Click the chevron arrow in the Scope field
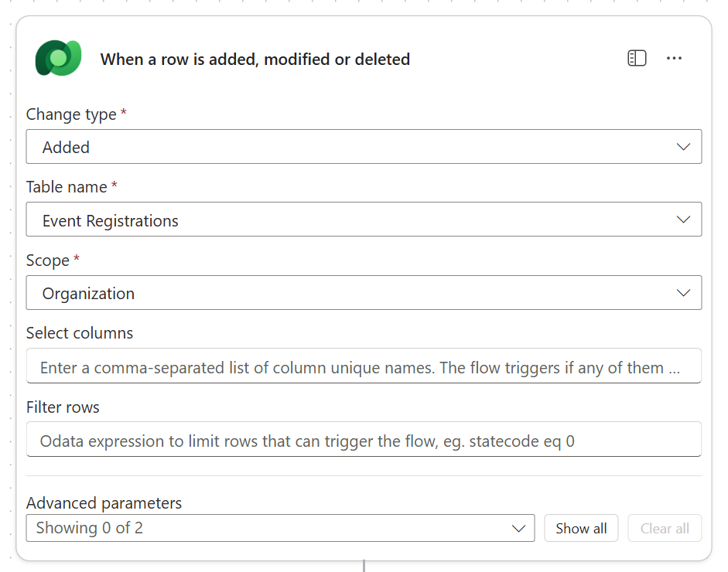The width and height of the screenshot is (728, 572). (683, 293)
